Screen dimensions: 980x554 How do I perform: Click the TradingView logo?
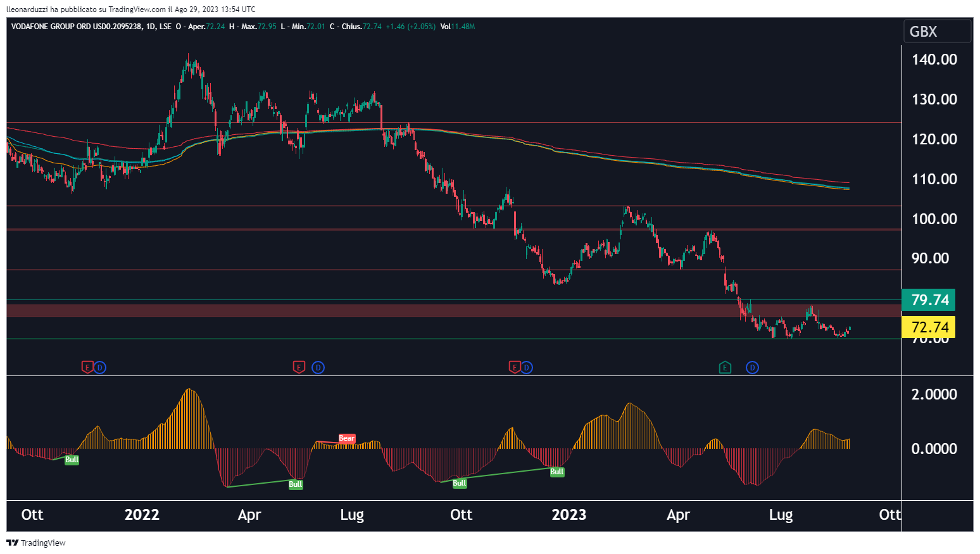(x=36, y=543)
